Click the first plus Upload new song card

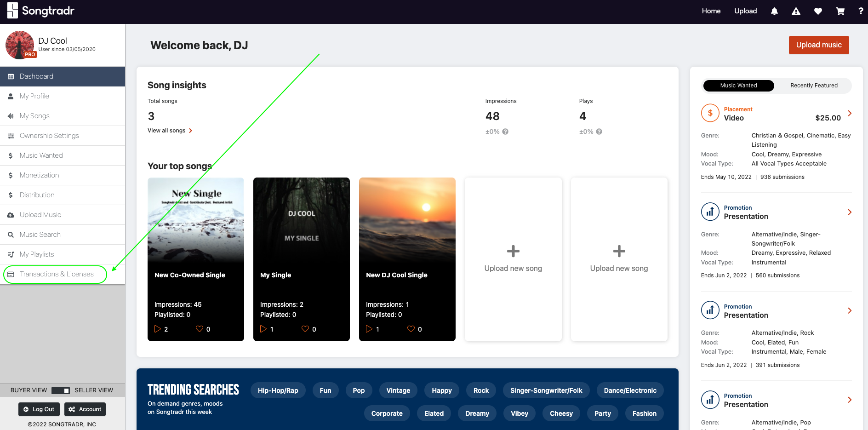pos(513,259)
